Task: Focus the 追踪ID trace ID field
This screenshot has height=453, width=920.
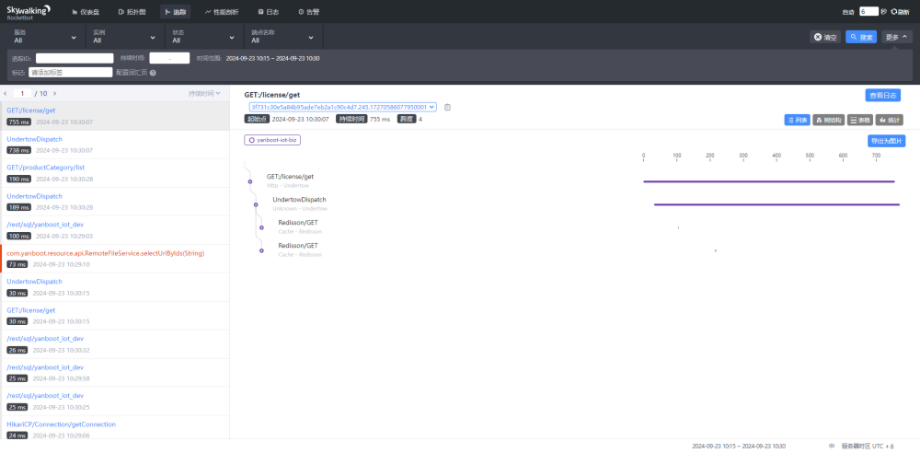Action: pyautogui.click(x=75, y=58)
